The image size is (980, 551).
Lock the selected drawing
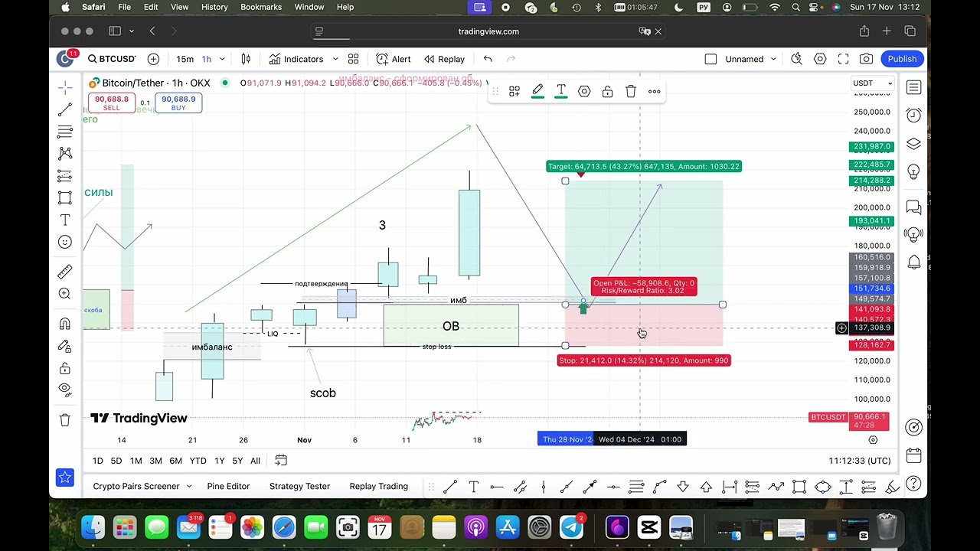[x=607, y=91]
